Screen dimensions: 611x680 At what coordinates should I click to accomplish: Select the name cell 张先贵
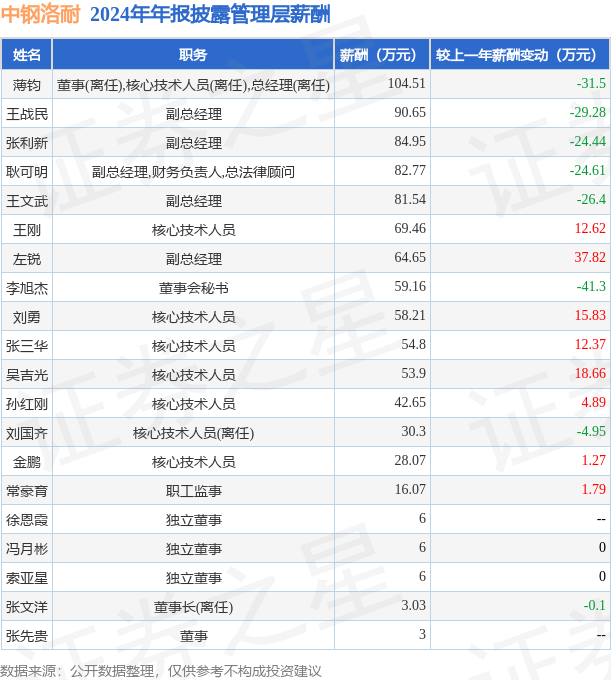pyautogui.click(x=26, y=637)
